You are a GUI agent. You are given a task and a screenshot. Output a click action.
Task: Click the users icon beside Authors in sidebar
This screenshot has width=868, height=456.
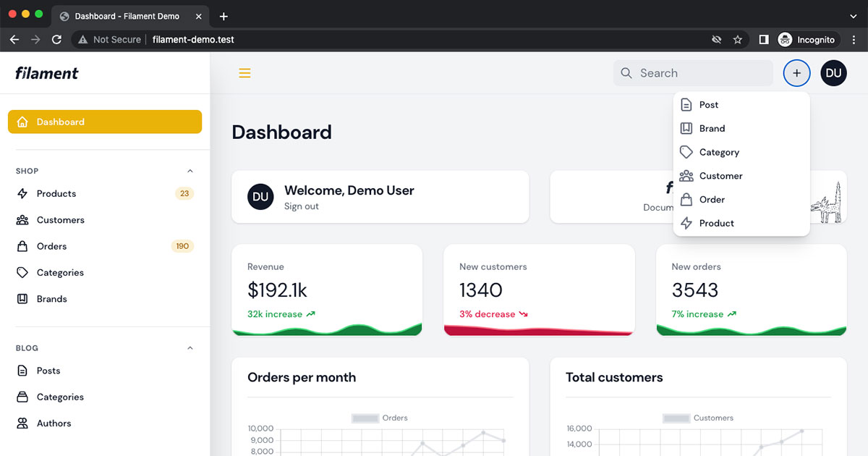(22, 423)
